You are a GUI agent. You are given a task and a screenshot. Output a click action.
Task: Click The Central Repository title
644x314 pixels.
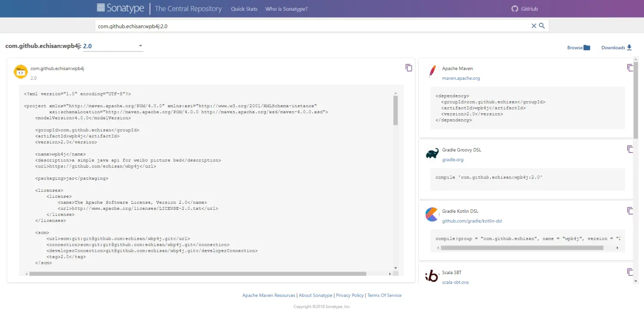tap(188, 9)
